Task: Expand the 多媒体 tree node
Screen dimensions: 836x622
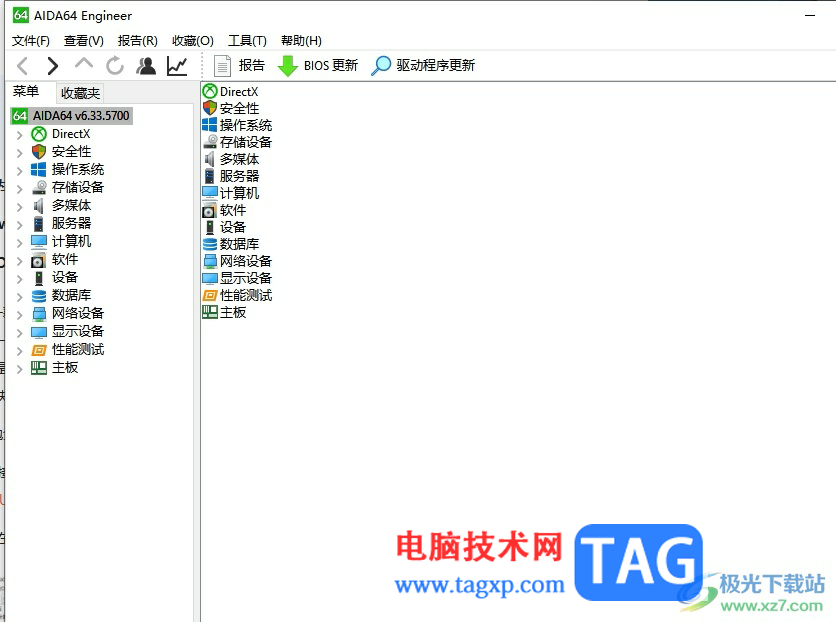Action: click(20, 207)
